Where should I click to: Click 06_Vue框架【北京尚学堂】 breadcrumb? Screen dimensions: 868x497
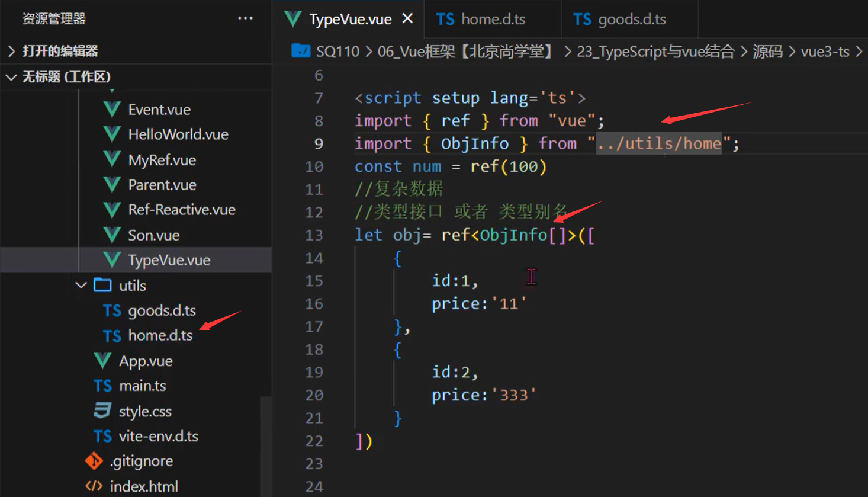(468, 52)
